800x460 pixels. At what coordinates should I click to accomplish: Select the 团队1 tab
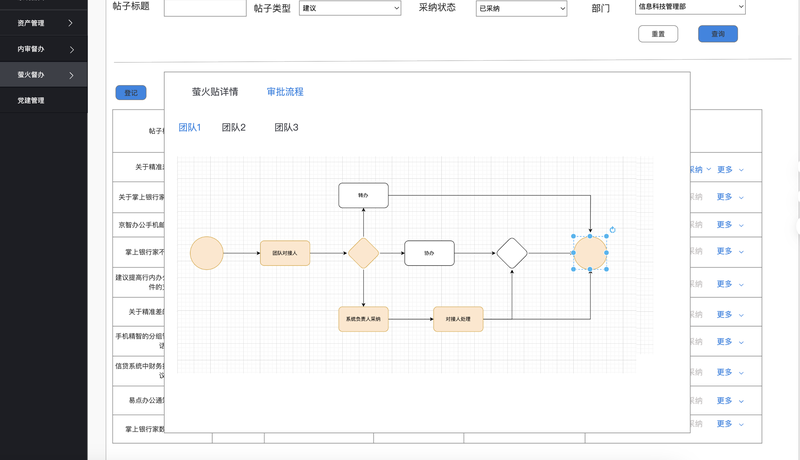click(x=189, y=127)
